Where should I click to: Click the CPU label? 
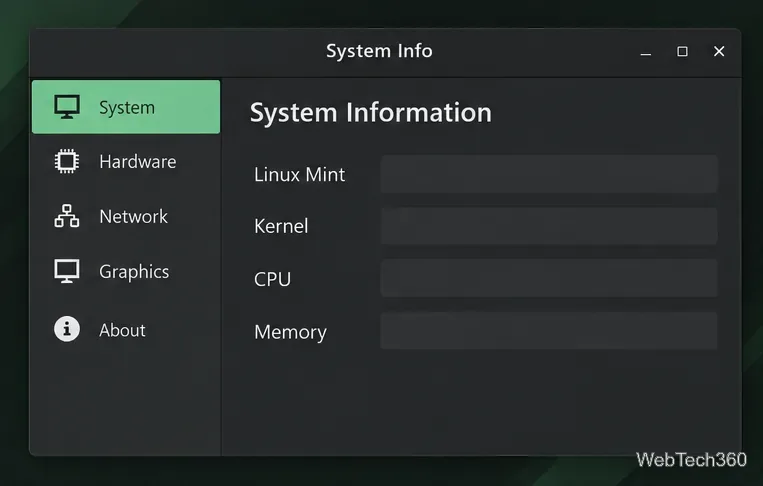tap(272, 279)
